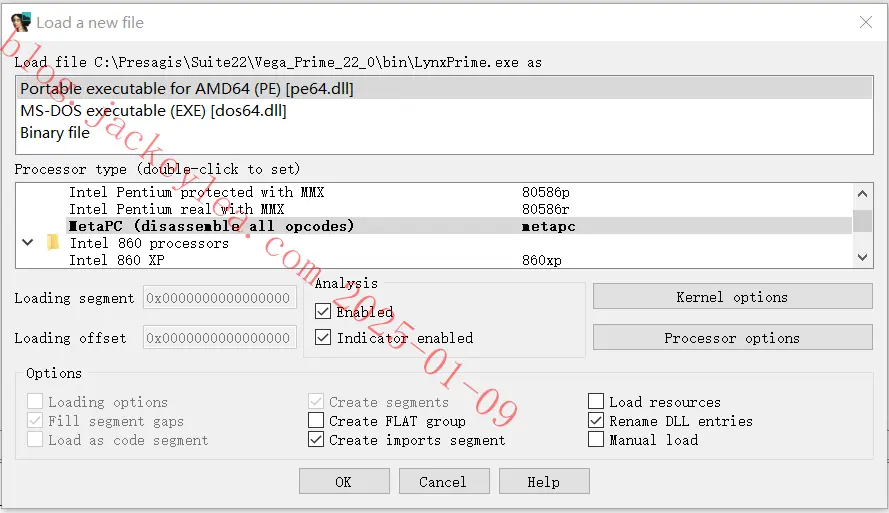This screenshot has height=513, width=889.
Task: Enable the Create FLAT group checkbox
Action: pyautogui.click(x=316, y=421)
